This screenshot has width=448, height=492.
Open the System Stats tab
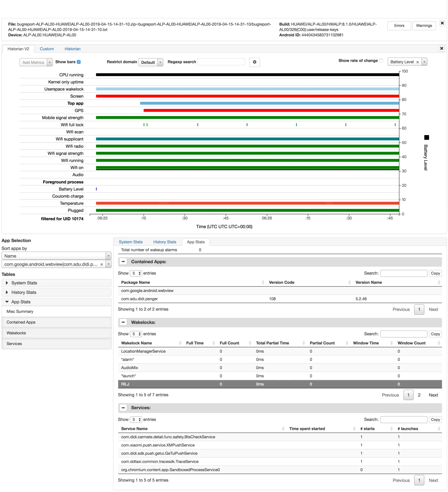coord(131,242)
